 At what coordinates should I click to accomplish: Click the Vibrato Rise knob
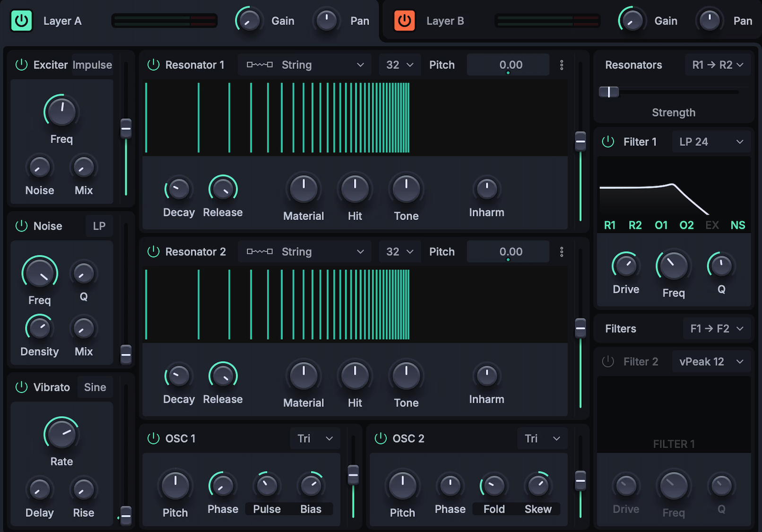click(84, 489)
